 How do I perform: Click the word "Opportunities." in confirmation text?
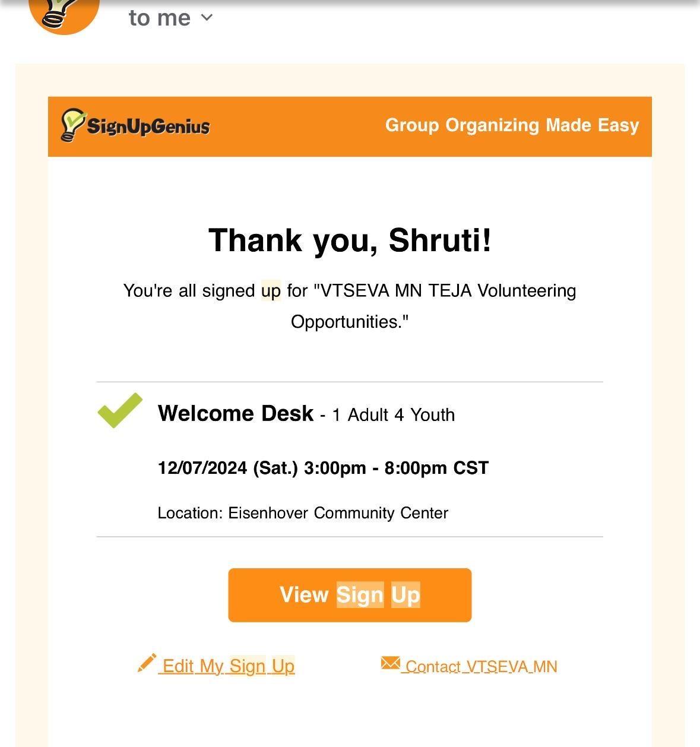[x=350, y=322]
